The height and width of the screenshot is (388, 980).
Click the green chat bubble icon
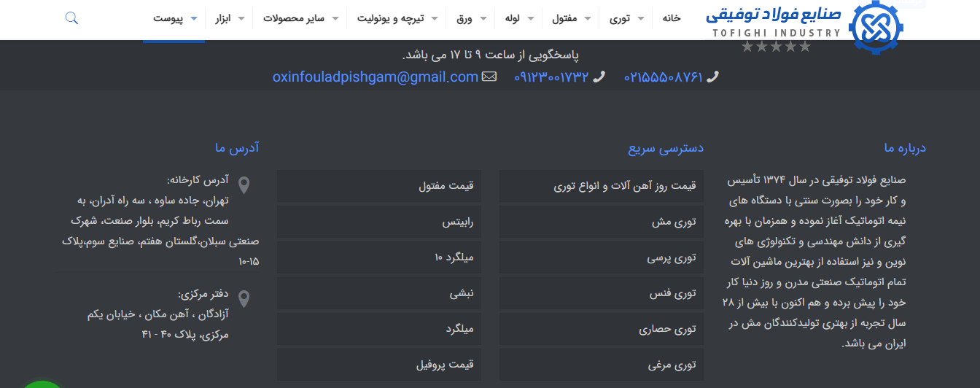click(42, 384)
